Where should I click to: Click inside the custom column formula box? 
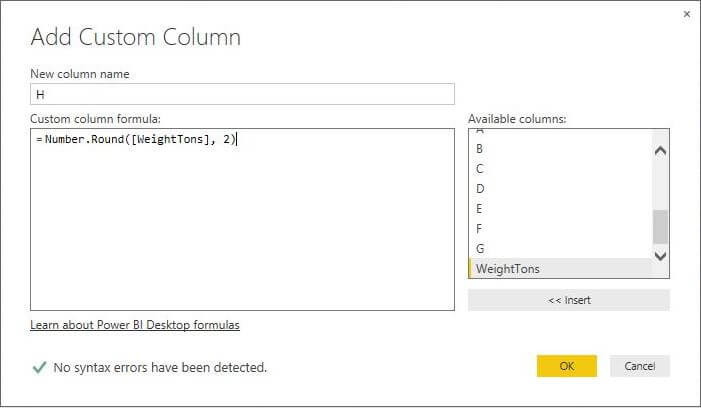[242, 220]
